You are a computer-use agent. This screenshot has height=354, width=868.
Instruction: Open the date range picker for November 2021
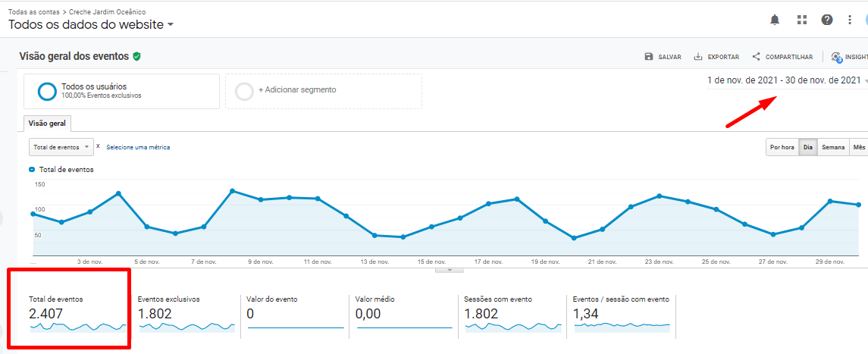click(785, 80)
